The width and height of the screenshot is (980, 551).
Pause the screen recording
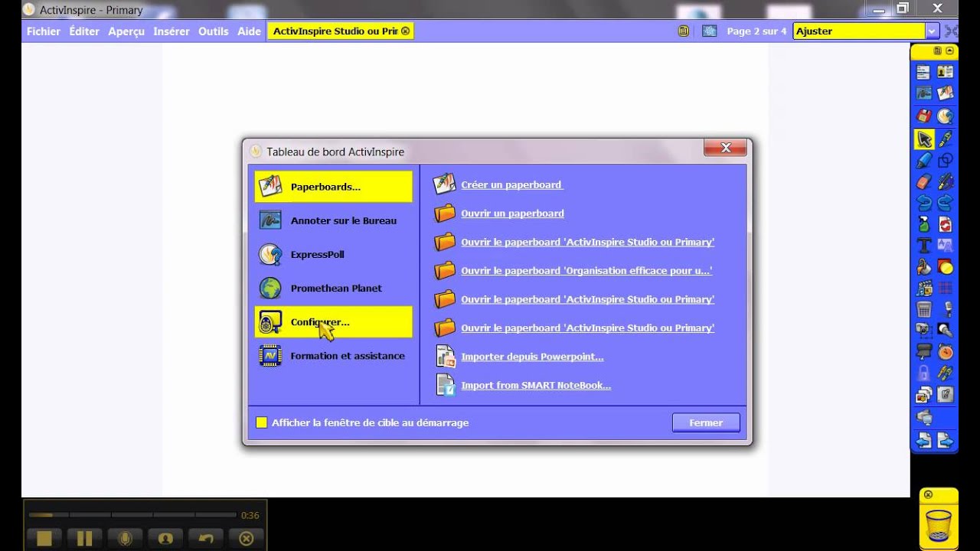[x=84, y=538]
